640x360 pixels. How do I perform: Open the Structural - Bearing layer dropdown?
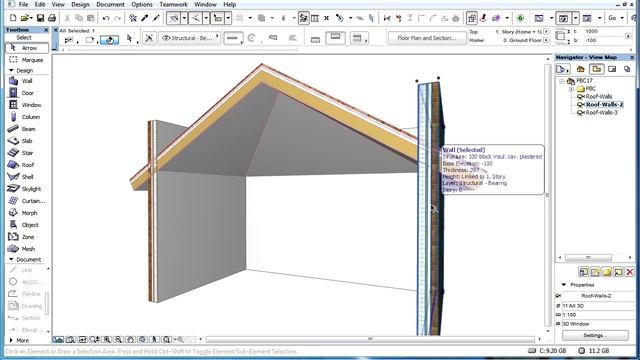190,38
